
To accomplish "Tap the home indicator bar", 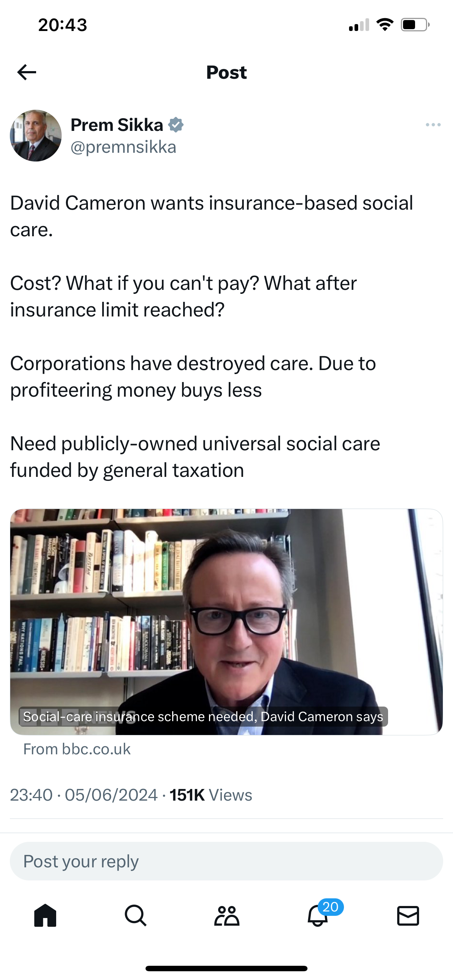I will (226, 968).
